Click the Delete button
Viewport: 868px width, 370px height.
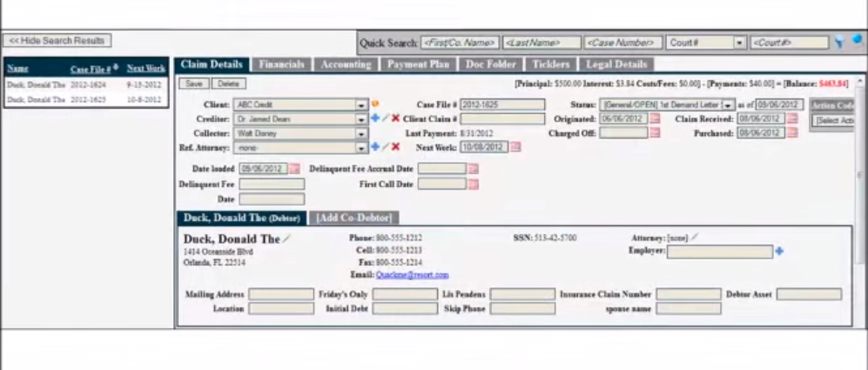click(229, 84)
